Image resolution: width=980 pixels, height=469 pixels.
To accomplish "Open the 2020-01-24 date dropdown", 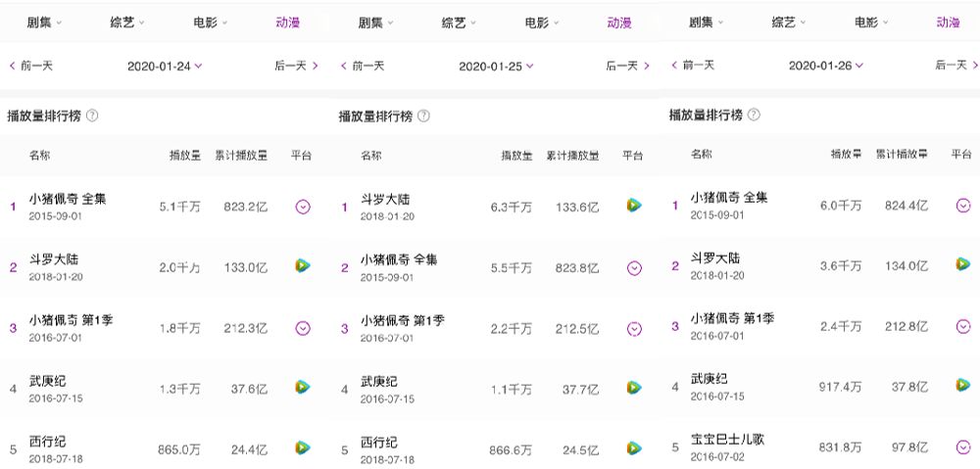I will tap(165, 67).
